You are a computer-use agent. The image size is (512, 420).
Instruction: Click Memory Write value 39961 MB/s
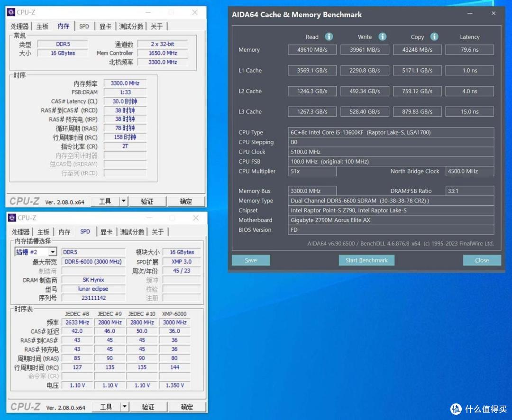pyautogui.click(x=365, y=50)
